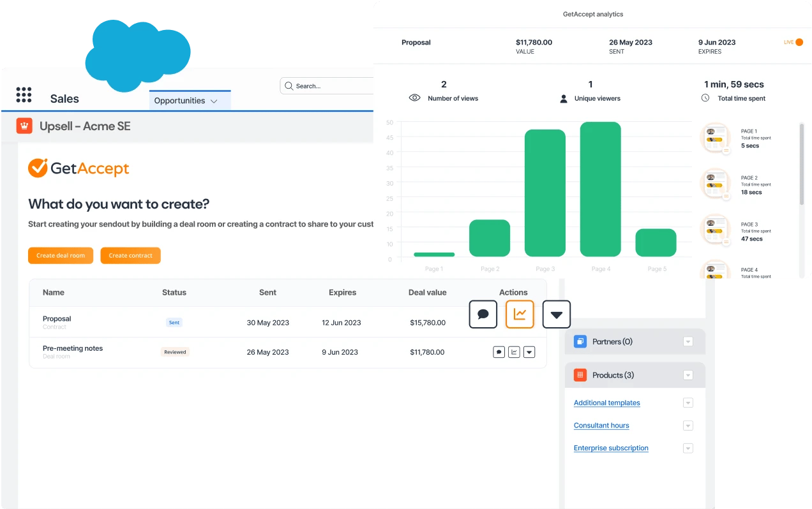Expand the Opportunities tab chevron
This screenshot has width=812, height=509.
214,101
